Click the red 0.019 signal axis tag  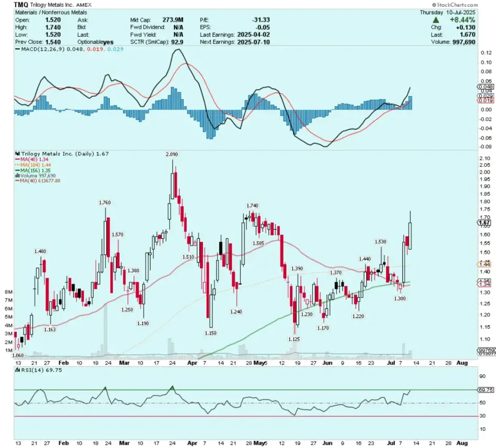point(485,100)
